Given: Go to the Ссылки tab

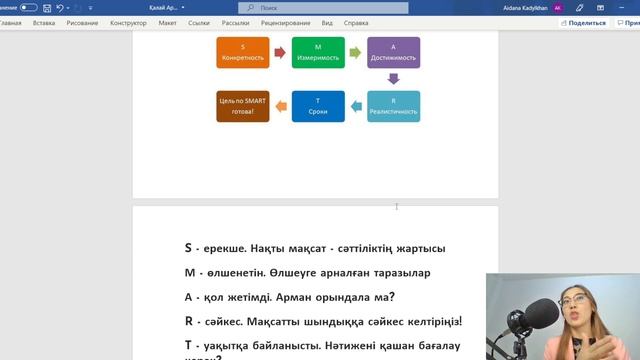Looking at the screenshot, I should tap(199, 23).
